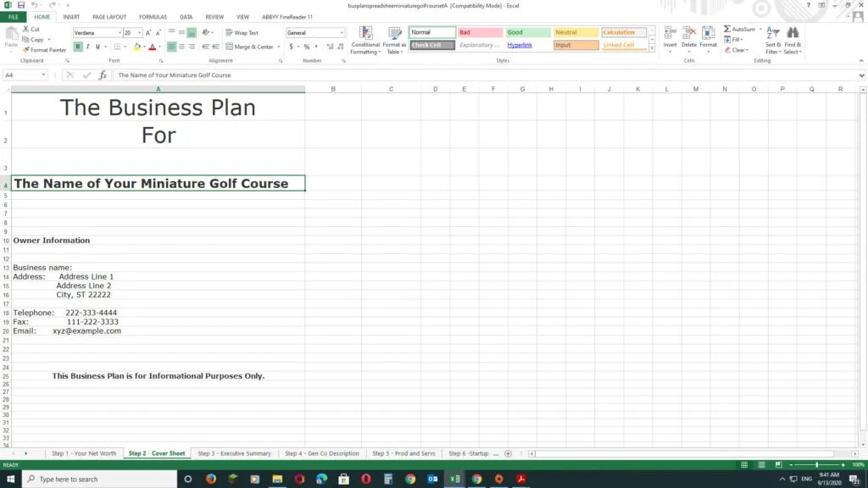868x488 pixels.
Task: Open the General number format dropdown
Action: click(342, 33)
